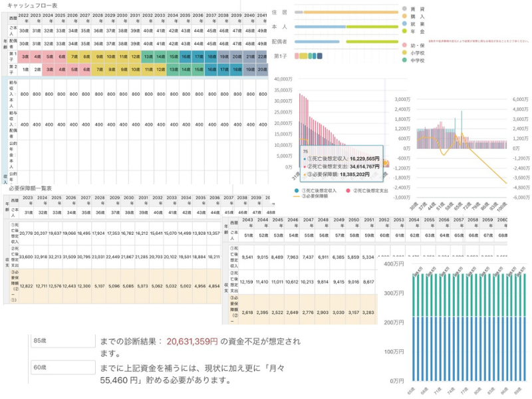Click the 第1子 timeline row label
Screen dimensions: 532x399
coord(281,56)
